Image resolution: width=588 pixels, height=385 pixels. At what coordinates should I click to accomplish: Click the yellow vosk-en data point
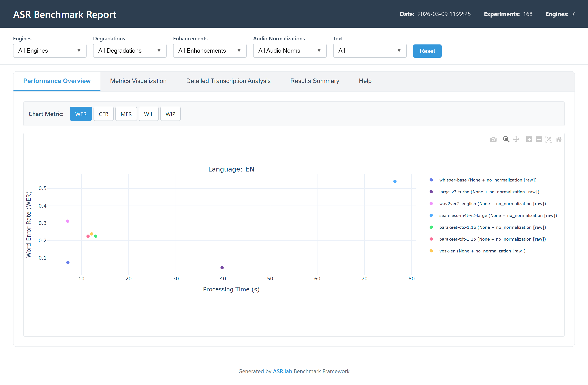point(91,234)
